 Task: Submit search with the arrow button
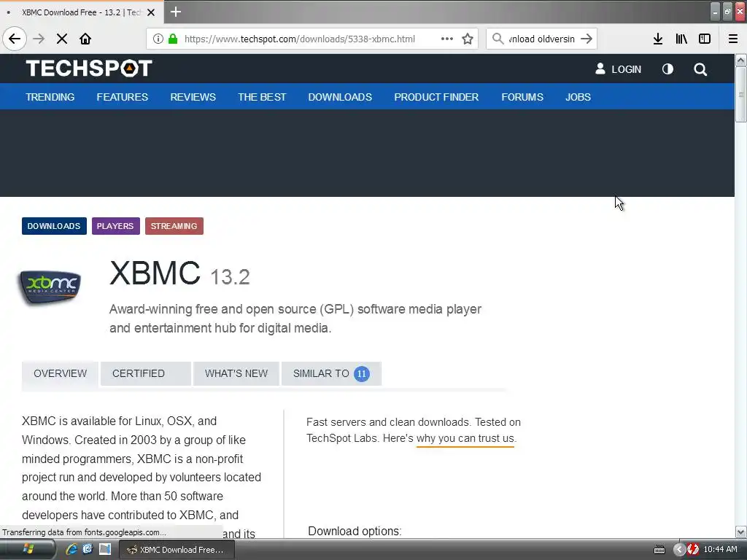(587, 39)
